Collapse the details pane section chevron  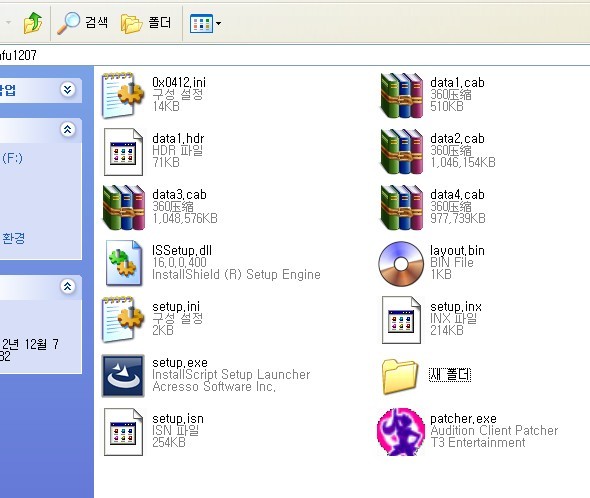(x=68, y=286)
